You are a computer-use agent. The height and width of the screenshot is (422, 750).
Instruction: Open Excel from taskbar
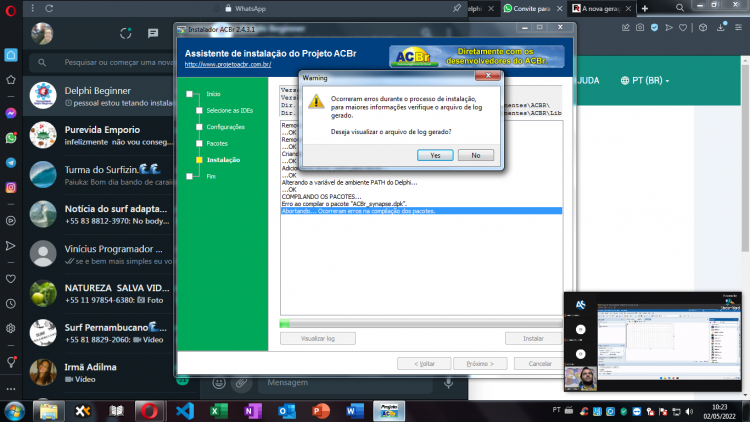click(219, 411)
